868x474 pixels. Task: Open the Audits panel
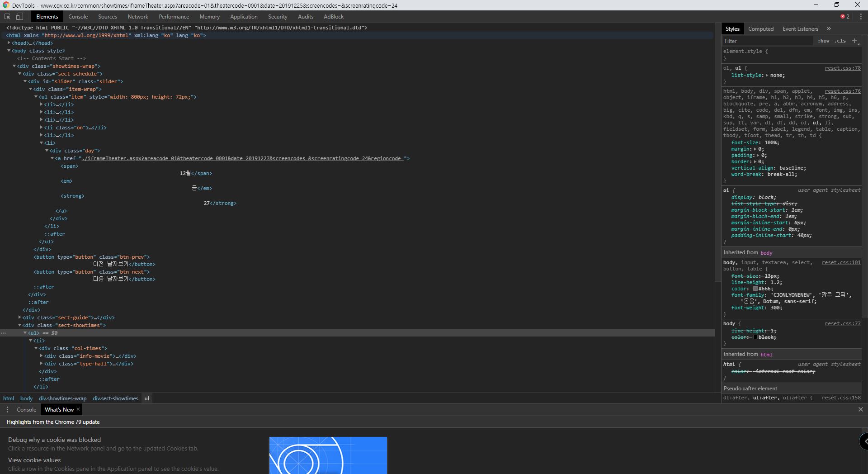pos(306,16)
